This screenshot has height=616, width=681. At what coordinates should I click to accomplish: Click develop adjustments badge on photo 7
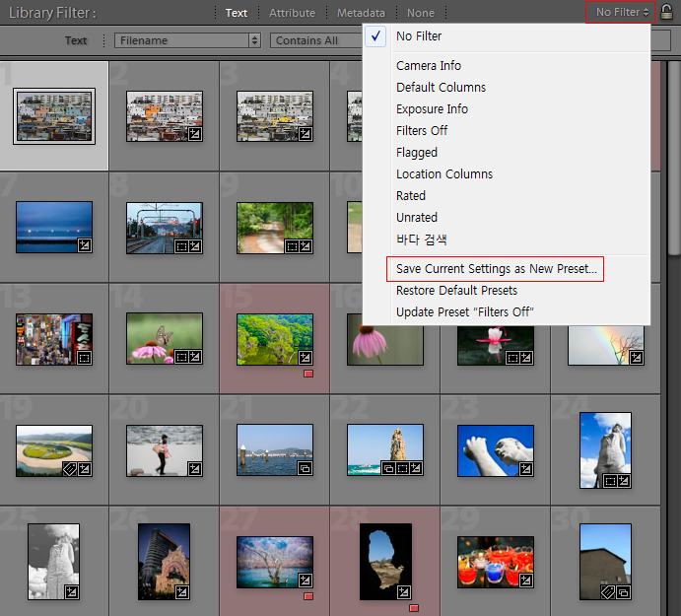(84, 245)
